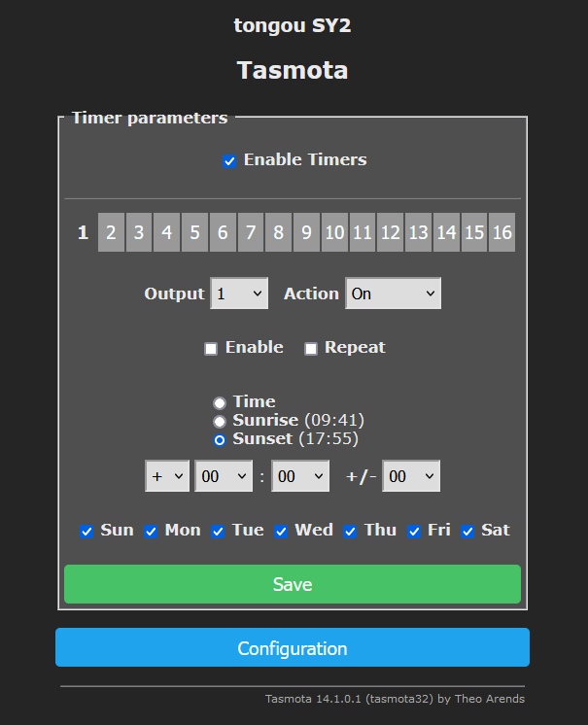
Task: Uncheck the Sun day checkbox
Action: click(86, 532)
